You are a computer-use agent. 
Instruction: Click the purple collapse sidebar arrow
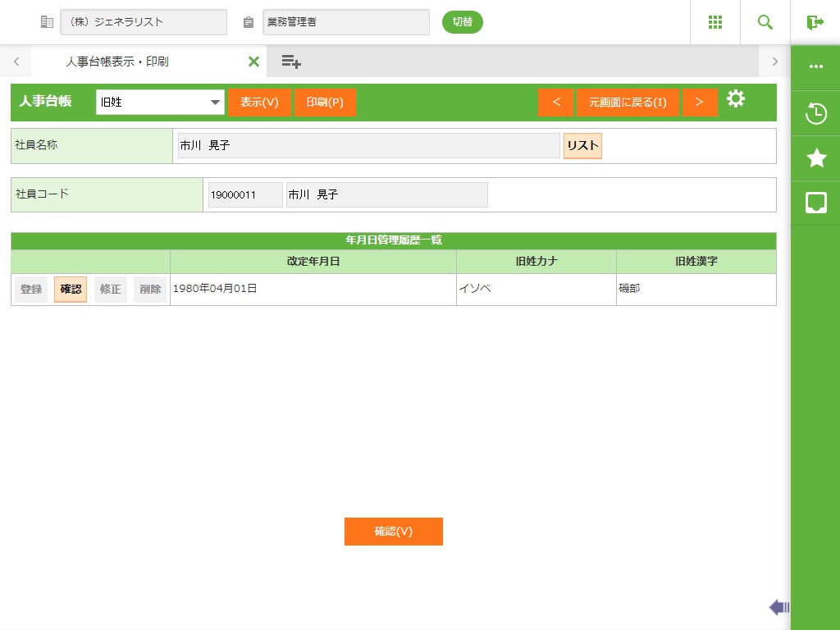coord(778,607)
